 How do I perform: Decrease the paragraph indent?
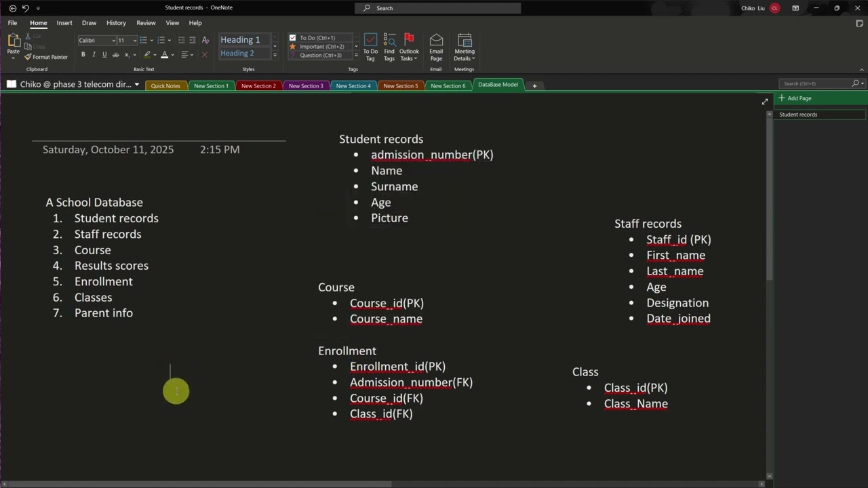[x=181, y=40]
